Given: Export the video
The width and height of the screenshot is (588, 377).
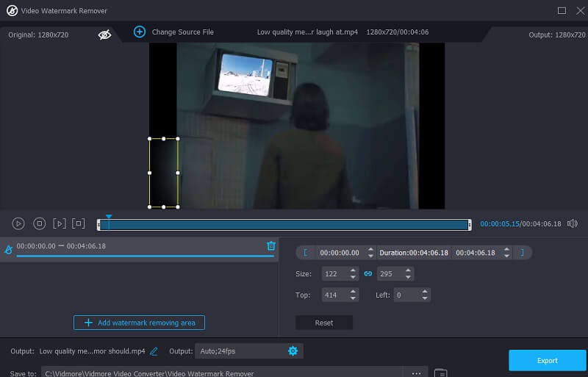Looking at the screenshot, I should coord(547,360).
